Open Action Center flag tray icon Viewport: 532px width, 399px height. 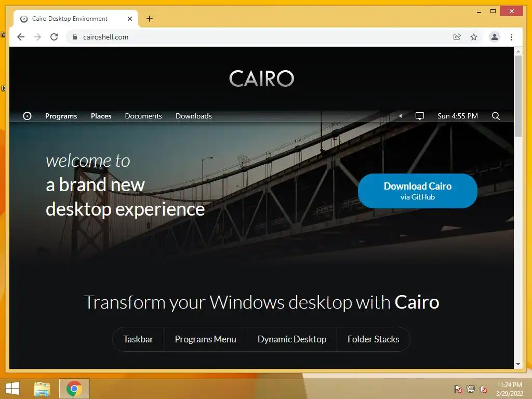click(x=458, y=389)
